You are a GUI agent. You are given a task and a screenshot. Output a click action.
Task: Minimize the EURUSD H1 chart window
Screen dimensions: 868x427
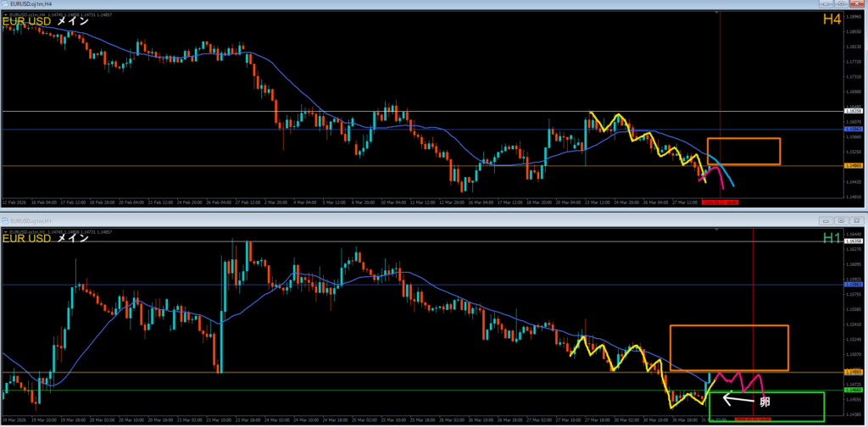[x=827, y=221]
